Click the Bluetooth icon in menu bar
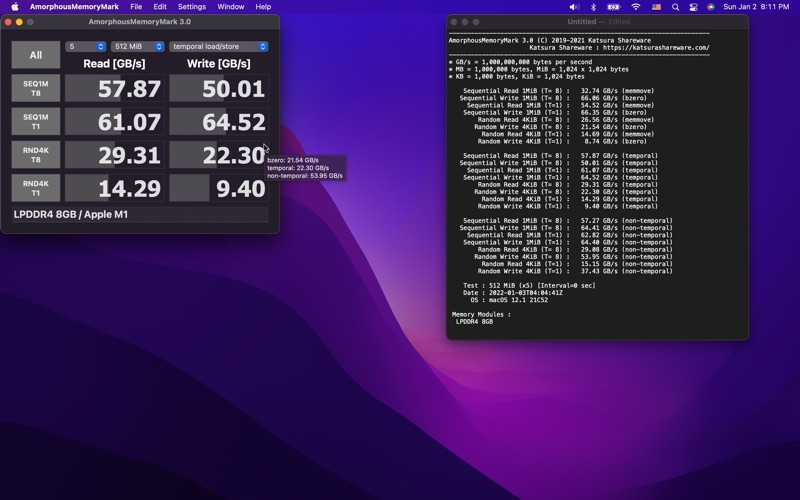The width and height of the screenshot is (800, 500). pos(593,7)
